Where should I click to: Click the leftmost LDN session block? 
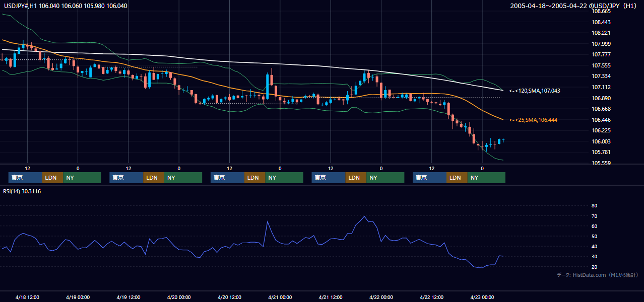click(x=53, y=178)
